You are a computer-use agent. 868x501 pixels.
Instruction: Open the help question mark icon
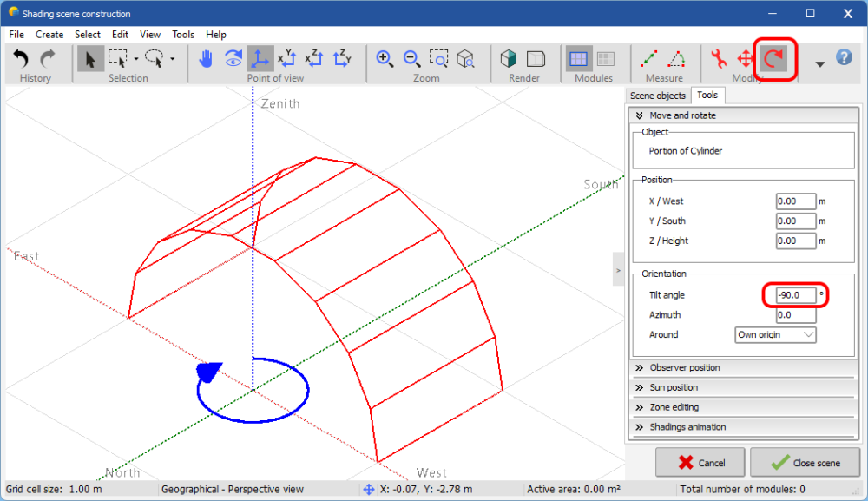[x=844, y=58]
